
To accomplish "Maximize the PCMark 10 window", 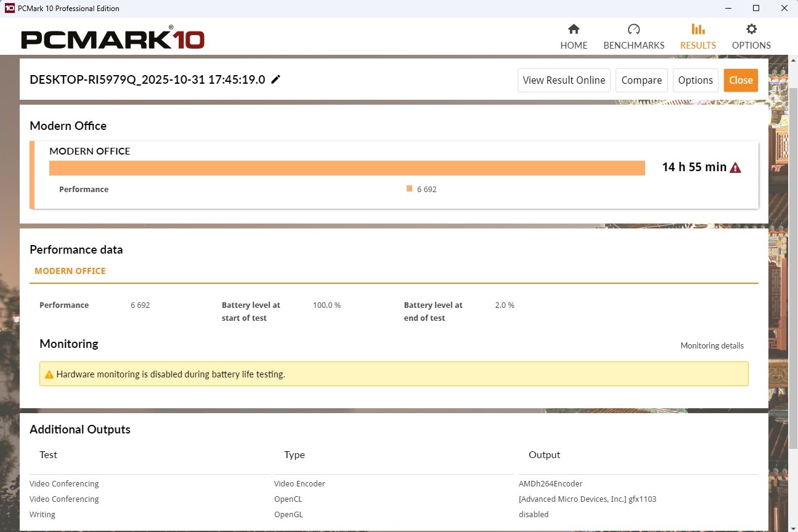I will (756, 8).
